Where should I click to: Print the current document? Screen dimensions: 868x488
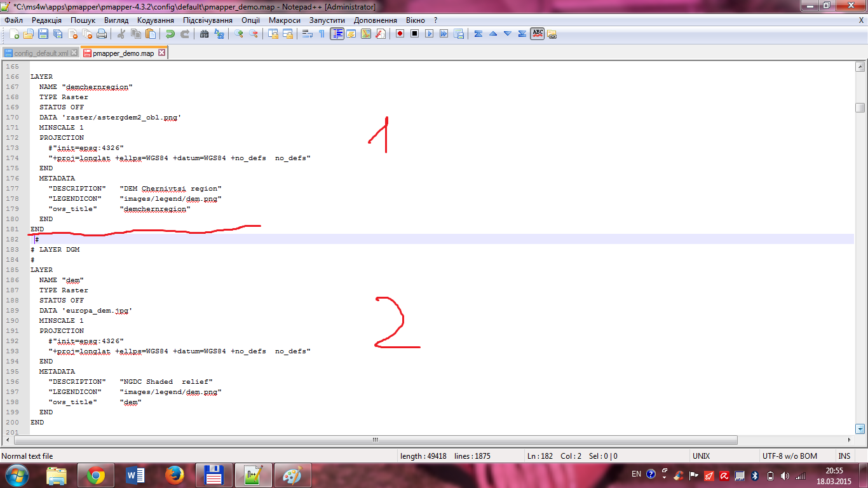click(102, 34)
